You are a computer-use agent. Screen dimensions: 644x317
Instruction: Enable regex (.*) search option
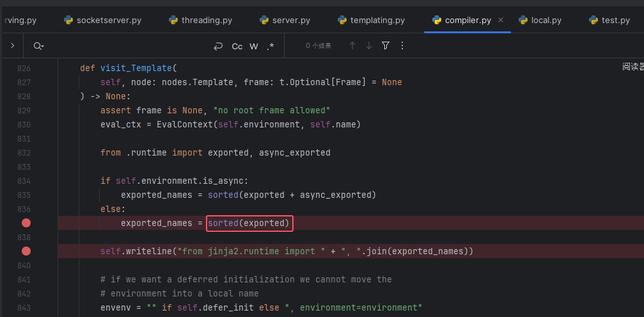click(271, 46)
